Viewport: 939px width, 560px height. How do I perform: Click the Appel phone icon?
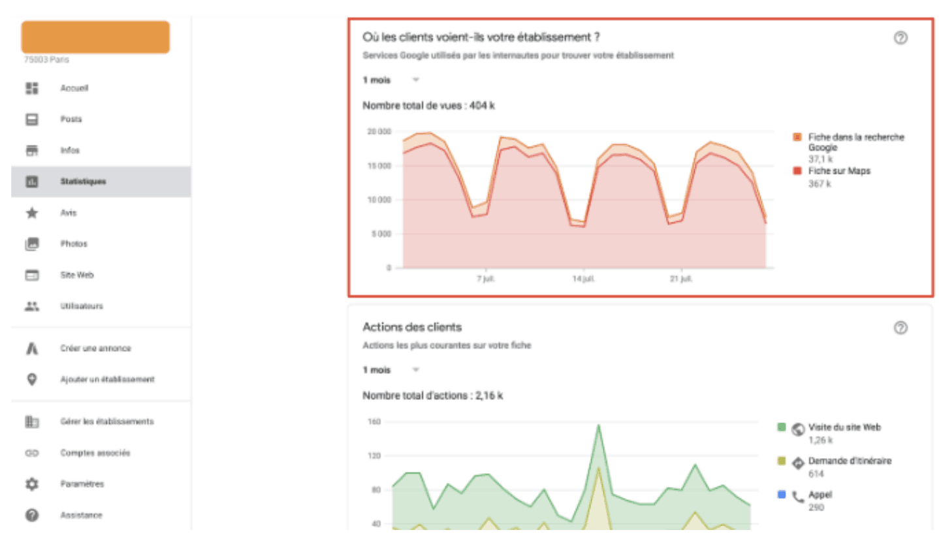(798, 497)
